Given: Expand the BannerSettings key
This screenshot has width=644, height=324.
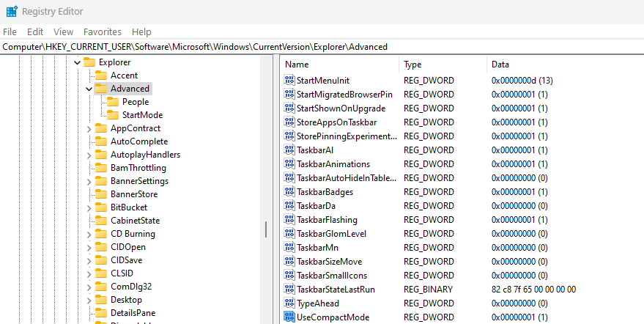Looking at the screenshot, I should tap(89, 181).
